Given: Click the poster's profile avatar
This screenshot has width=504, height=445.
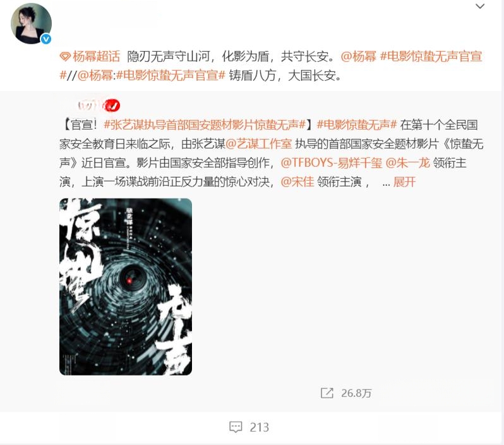Looking at the screenshot, I should 31,23.
